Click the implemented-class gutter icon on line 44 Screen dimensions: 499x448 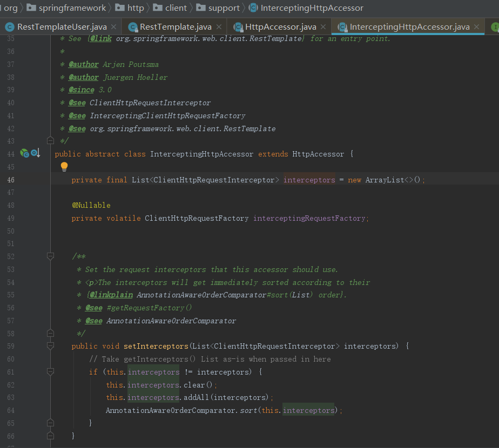point(24,154)
